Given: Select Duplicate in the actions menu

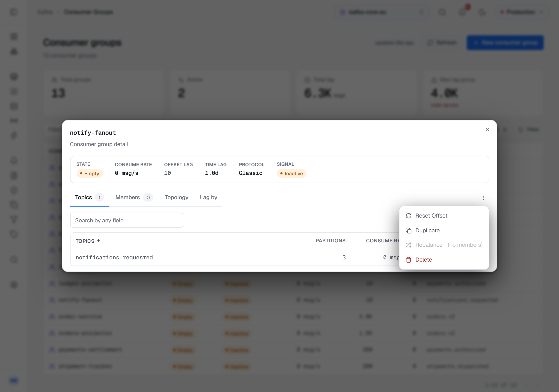Looking at the screenshot, I should click(444, 230).
